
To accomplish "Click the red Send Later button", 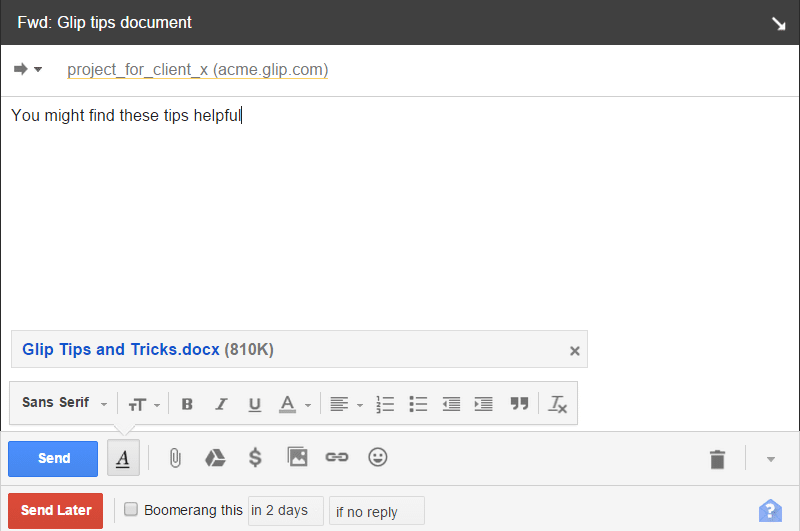I will [55, 510].
